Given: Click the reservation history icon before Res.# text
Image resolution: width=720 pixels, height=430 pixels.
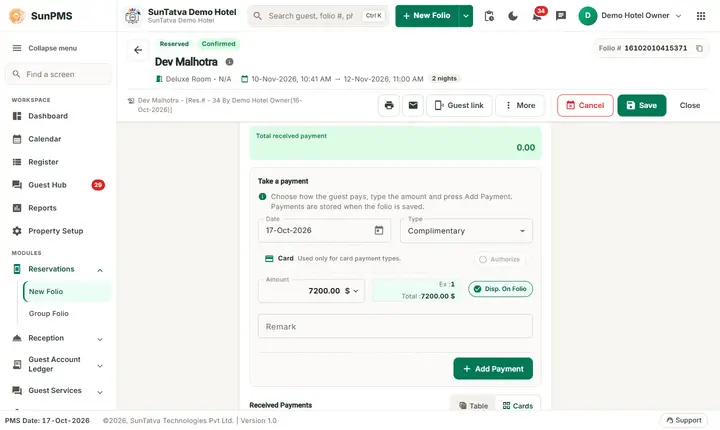Looking at the screenshot, I should click(x=131, y=101).
